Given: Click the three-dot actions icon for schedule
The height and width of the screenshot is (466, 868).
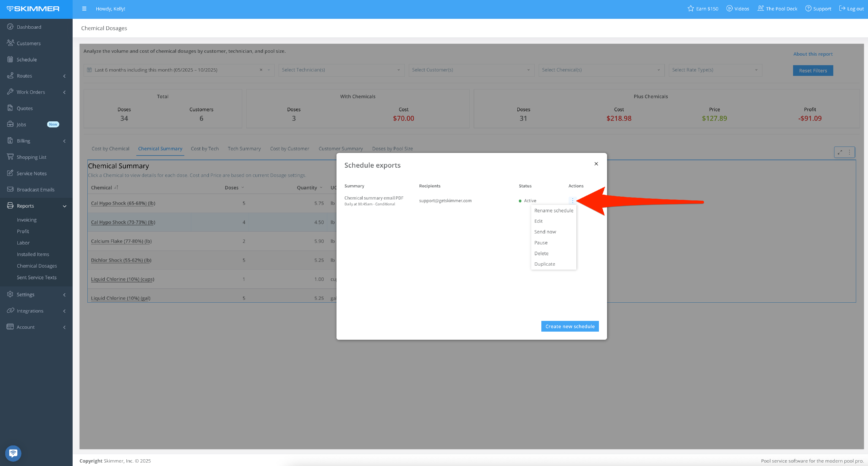Looking at the screenshot, I should [x=573, y=201].
